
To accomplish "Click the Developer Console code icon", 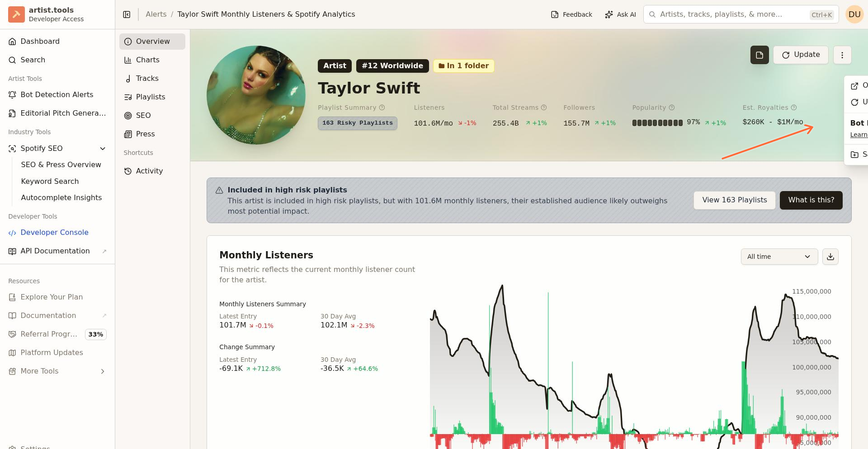I will pyautogui.click(x=12, y=233).
